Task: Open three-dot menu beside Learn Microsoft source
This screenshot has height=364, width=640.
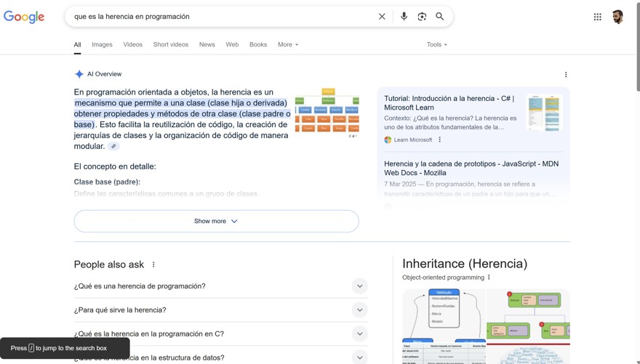Action: [x=439, y=139]
